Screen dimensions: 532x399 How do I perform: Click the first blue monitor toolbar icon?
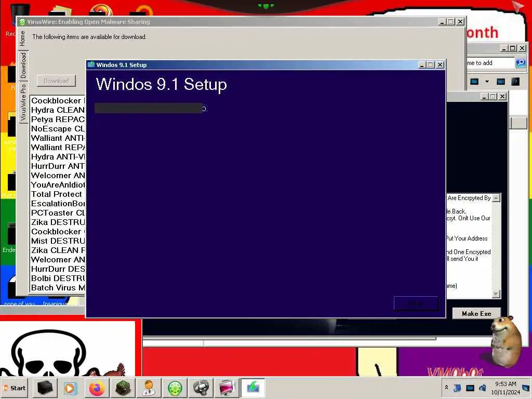(x=474, y=82)
